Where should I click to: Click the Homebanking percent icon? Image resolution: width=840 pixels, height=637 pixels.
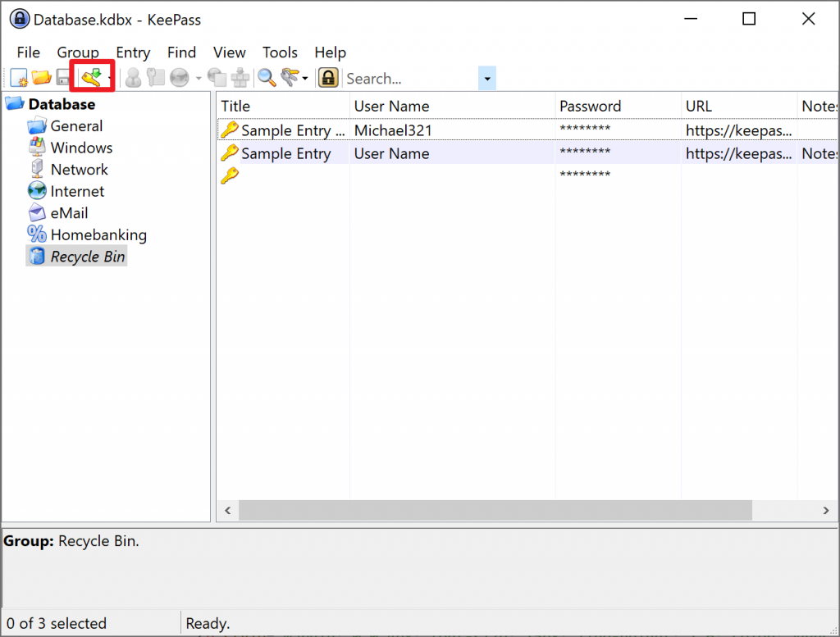(x=37, y=234)
